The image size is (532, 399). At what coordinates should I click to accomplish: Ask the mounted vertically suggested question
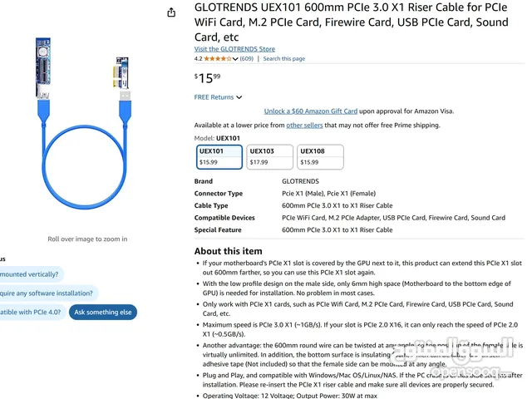[32, 274]
